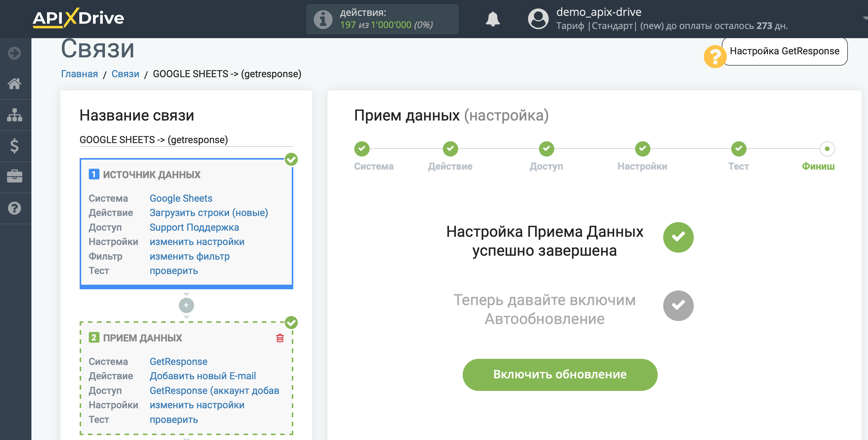This screenshot has height=440, width=868.
Task: Open GetResponse (аккаунт добав access link
Action: [x=215, y=391]
